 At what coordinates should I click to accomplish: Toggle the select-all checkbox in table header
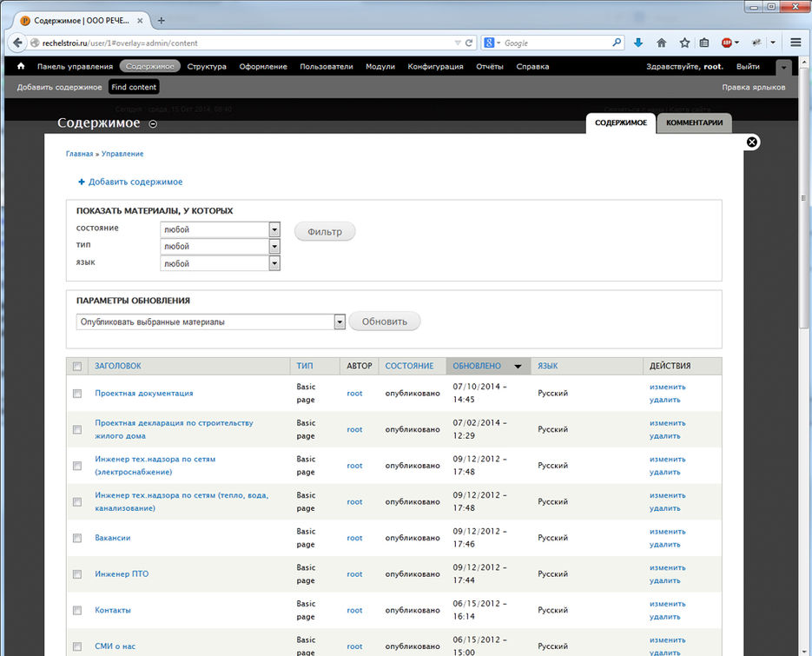pyautogui.click(x=77, y=367)
